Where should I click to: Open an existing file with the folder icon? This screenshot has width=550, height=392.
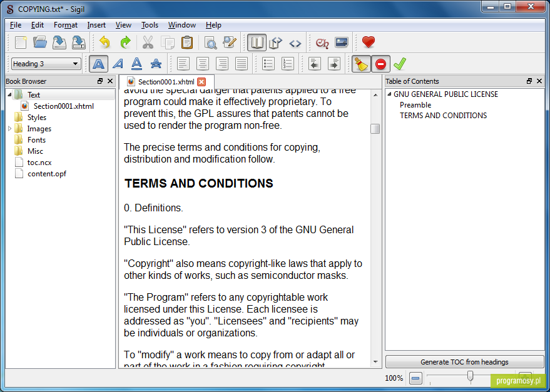(x=40, y=43)
